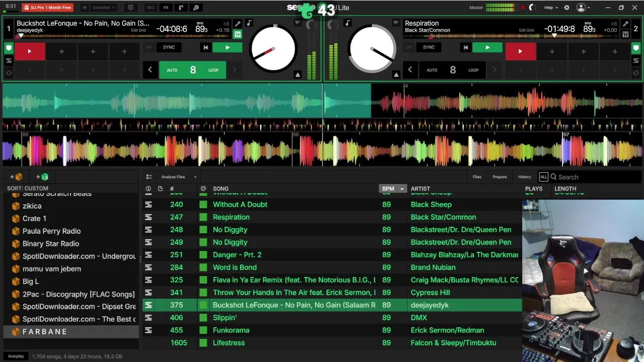Enable SYNC on Deck 2
Screen dimensions: 644x362
pos(429,47)
